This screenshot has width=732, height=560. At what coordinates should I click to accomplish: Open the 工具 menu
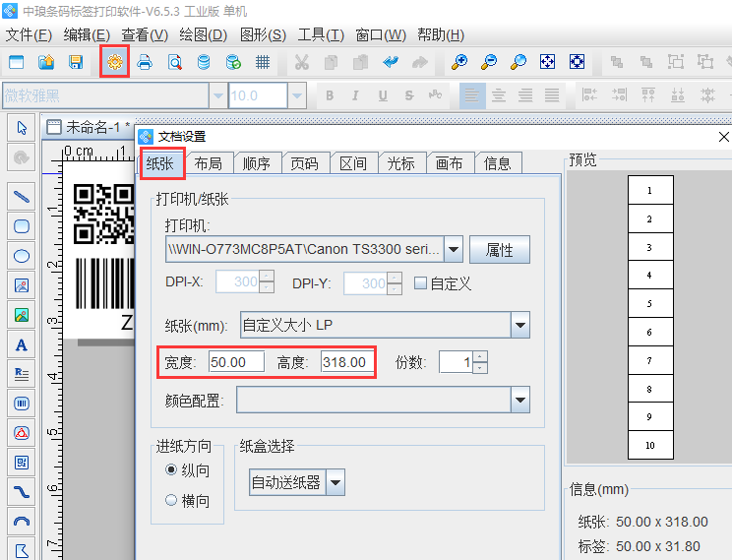click(320, 34)
